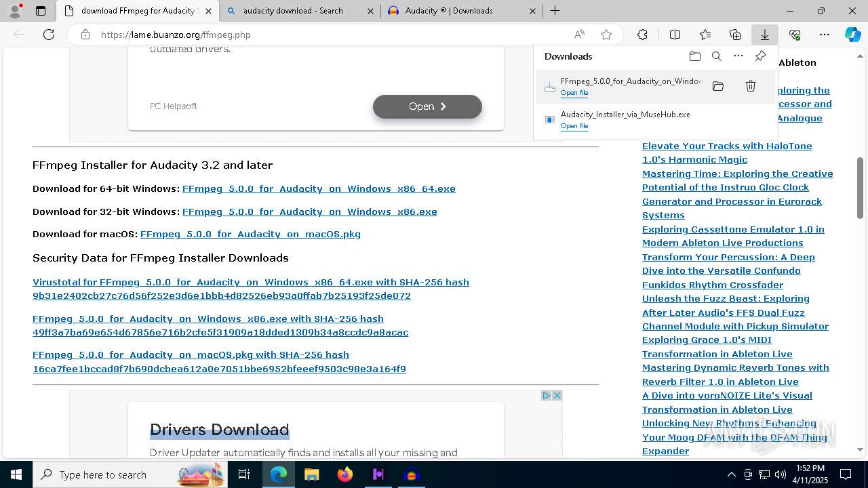Delete the FFmpeg download entry
Screen dimensions: 868x488
pyautogui.click(x=751, y=86)
